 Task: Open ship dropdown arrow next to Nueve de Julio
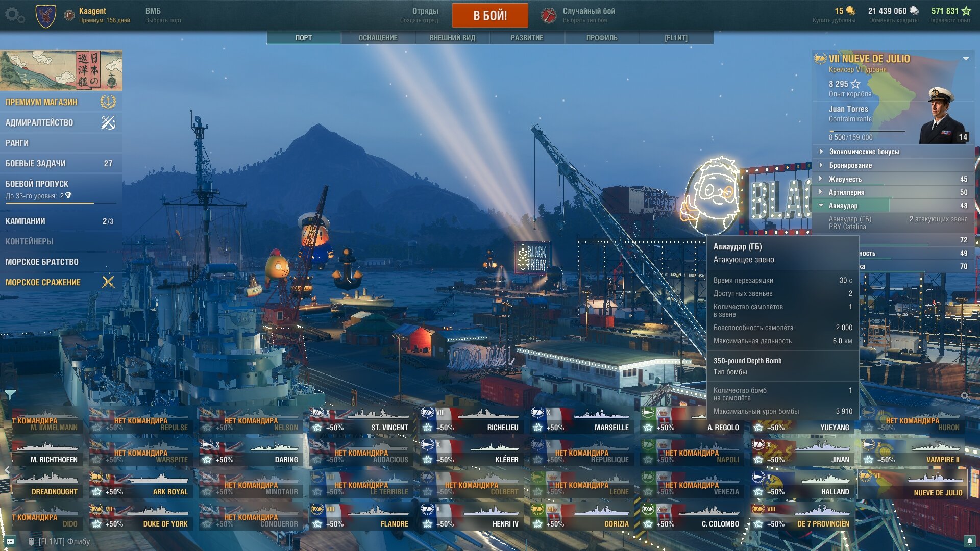tap(966, 59)
